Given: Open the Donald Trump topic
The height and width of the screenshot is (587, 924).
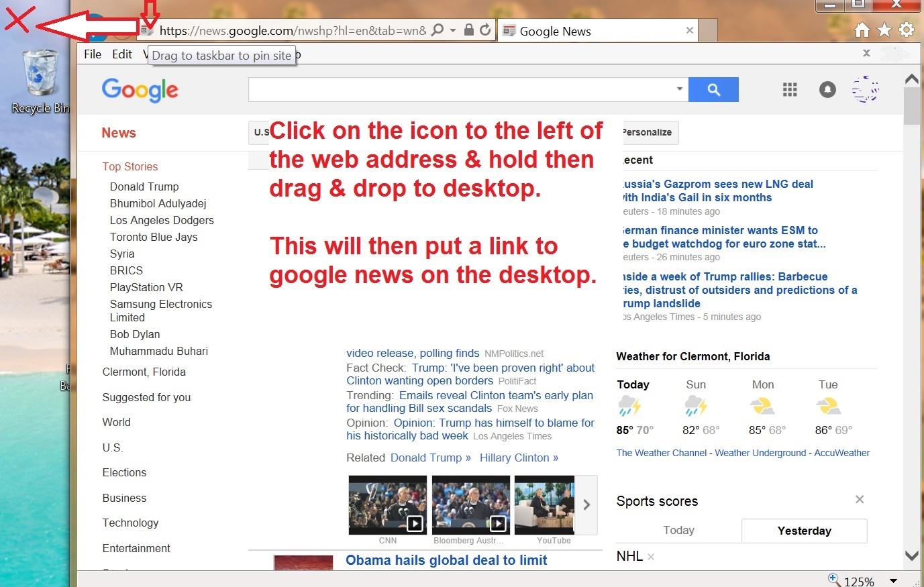Looking at the screenshot, I should pos(144,186).
